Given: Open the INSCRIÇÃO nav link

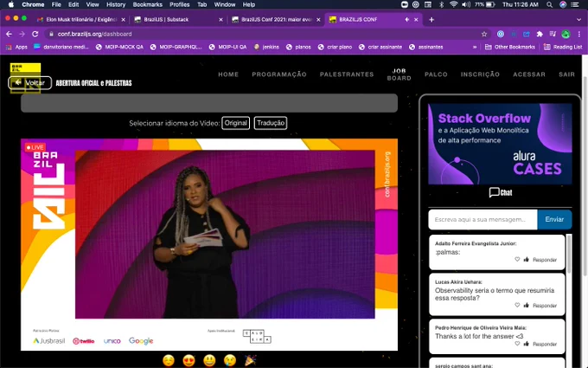Looking at the screenshot, I should point(480,74).
